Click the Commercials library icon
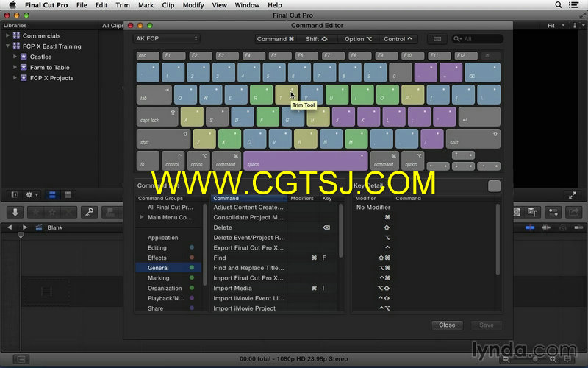 [16, 35]
